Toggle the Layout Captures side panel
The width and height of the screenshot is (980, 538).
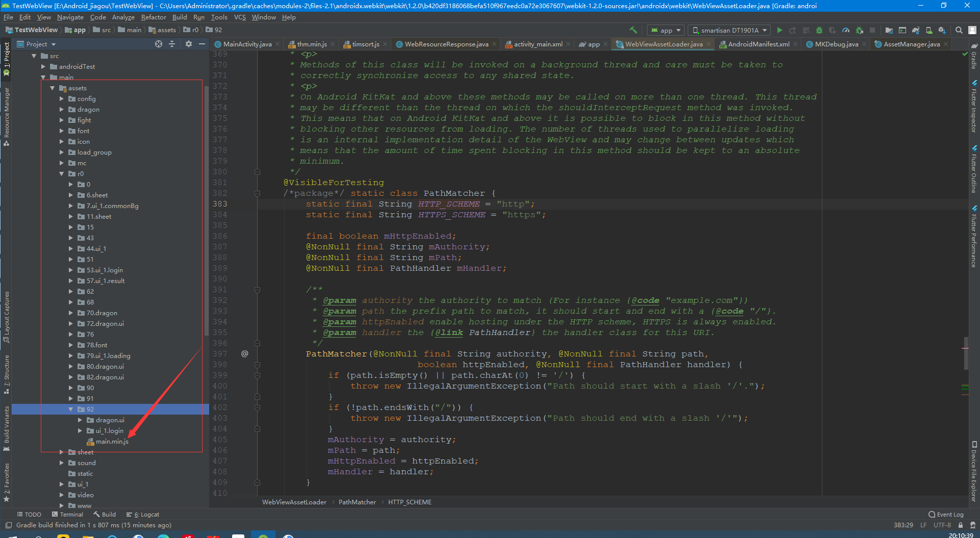[x=6, y=317]
